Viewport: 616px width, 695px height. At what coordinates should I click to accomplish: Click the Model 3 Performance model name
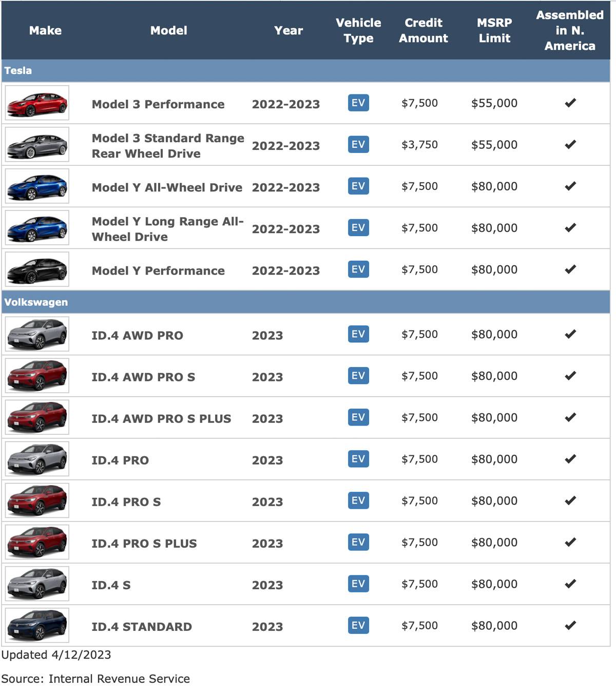click(x=158, y=104)
